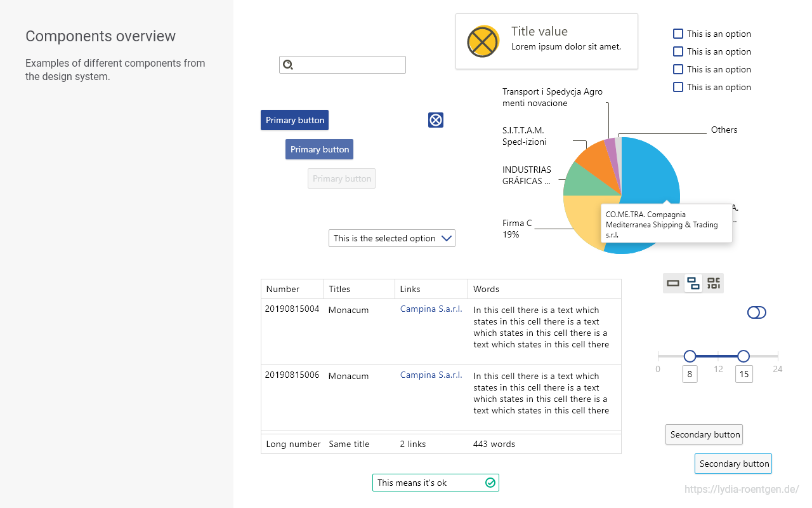Image resolution: width=812 pixels, height=508 pixels.
Task: Focus the search input field
Action: pos(343,65)
